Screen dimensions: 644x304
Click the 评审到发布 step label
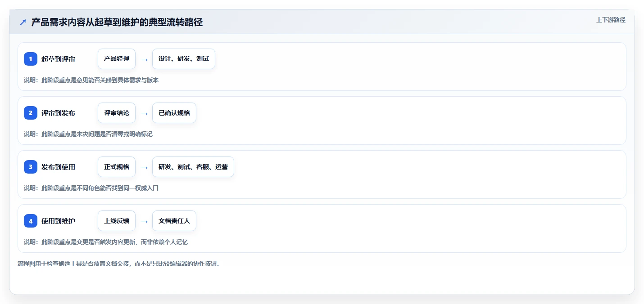(58, 113)
